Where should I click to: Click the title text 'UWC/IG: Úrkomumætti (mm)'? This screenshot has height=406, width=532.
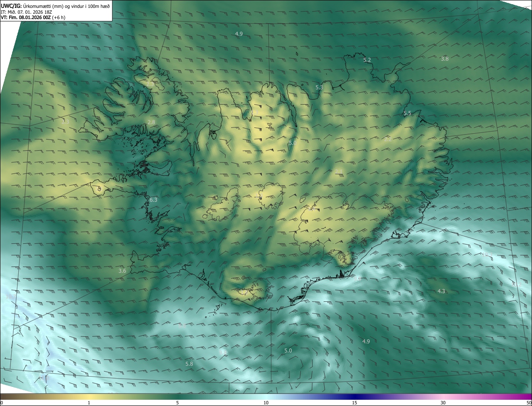32,6
